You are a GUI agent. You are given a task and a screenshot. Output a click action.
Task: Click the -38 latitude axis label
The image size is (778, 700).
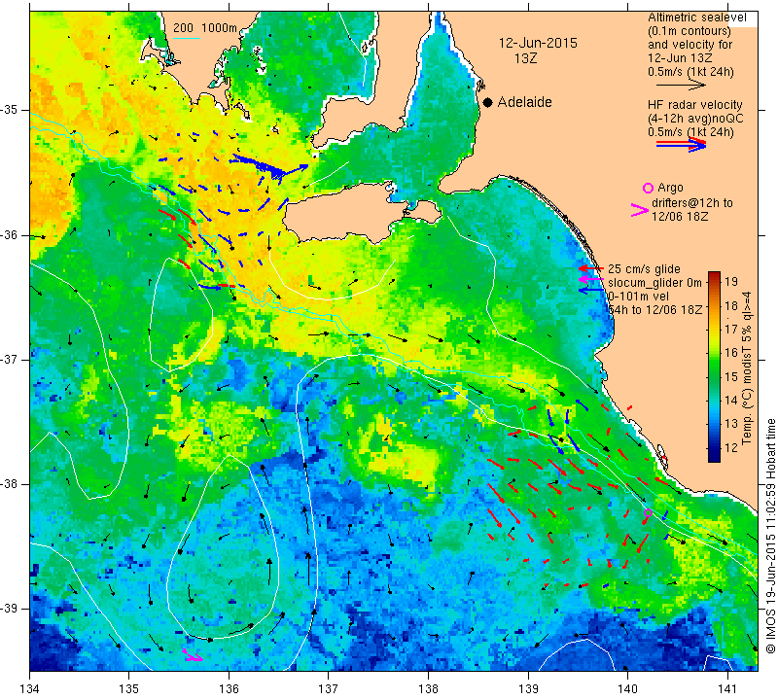(10, 484)
